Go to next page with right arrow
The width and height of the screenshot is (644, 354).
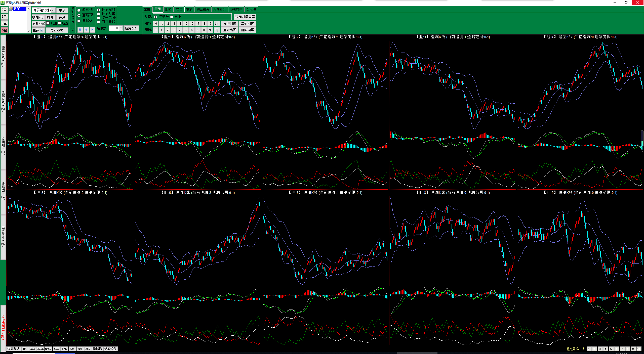(x=92, y=29)
